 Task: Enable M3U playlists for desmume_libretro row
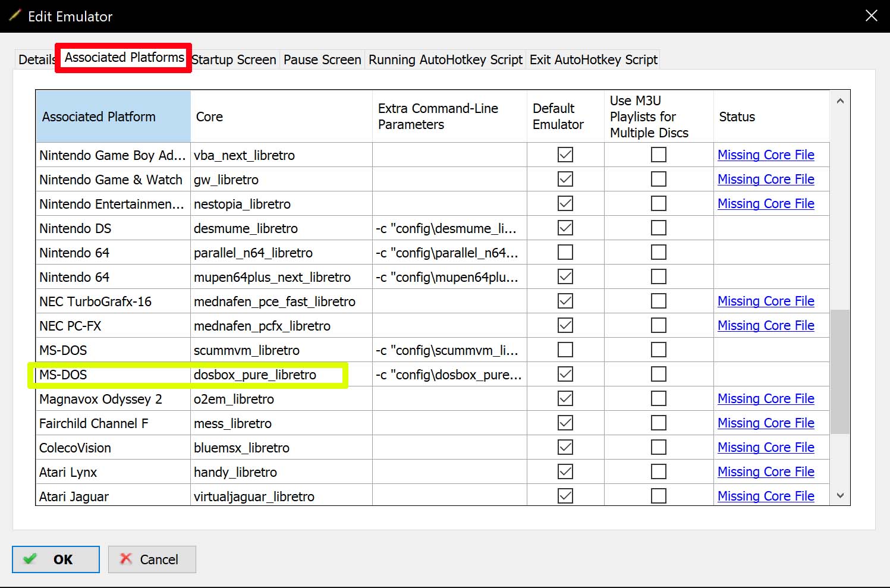point(659,228)
